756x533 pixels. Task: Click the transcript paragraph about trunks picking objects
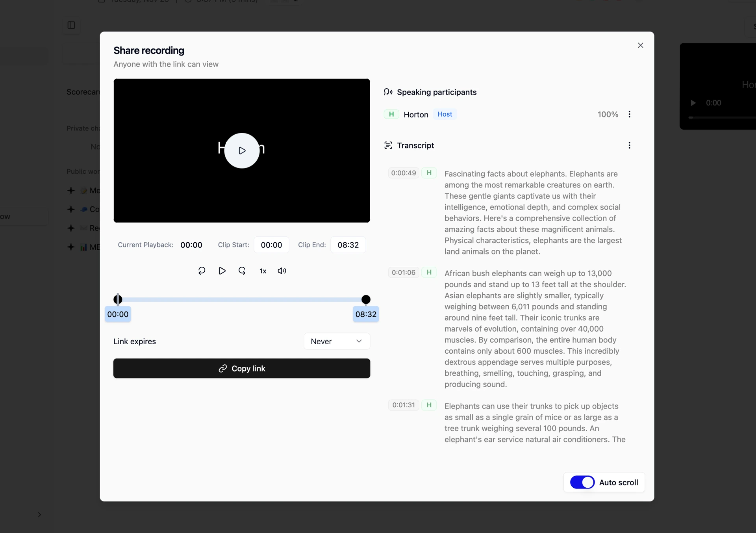coord(535,423)
